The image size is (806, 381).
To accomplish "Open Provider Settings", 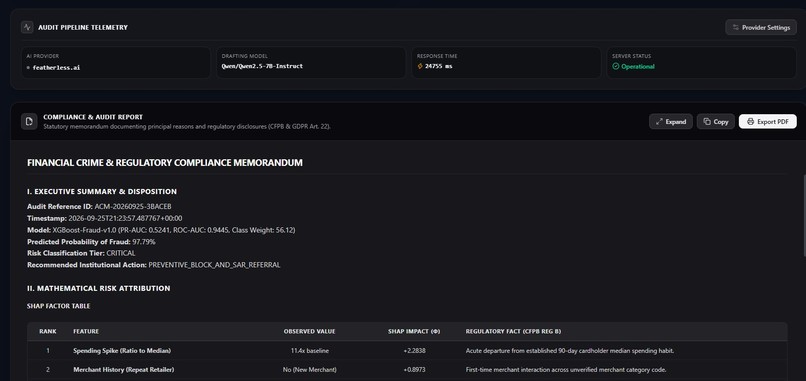I will point(761,27).
